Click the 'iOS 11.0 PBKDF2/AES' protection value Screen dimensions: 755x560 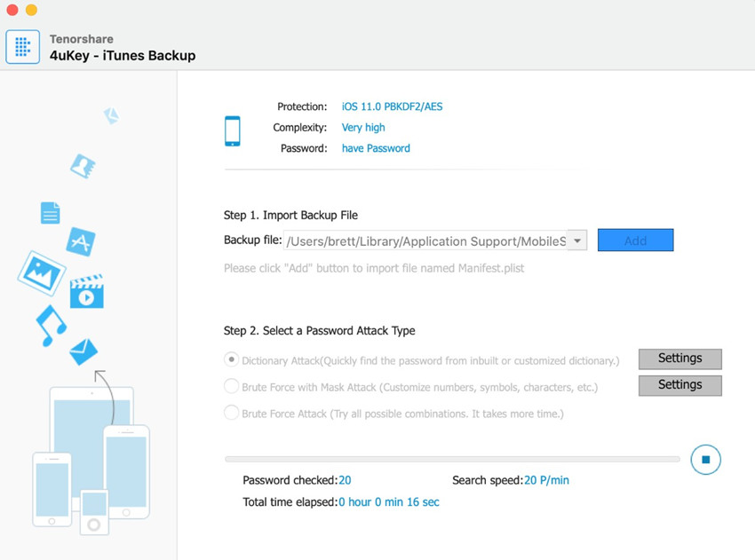click(x=392, y=106)
